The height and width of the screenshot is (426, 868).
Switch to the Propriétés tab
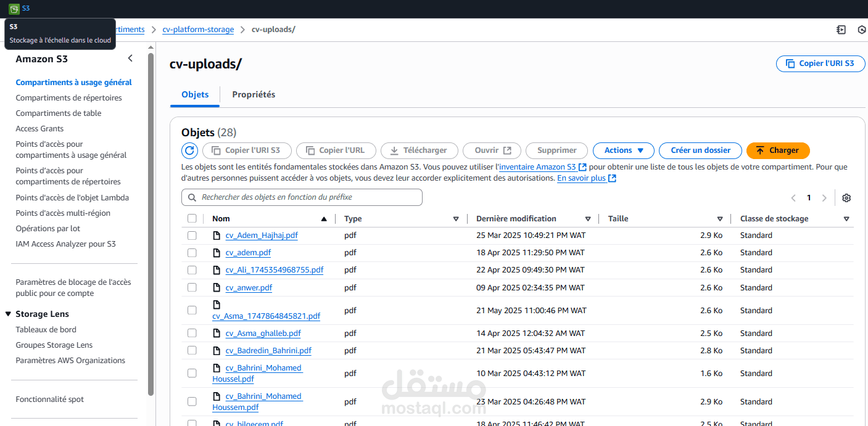coord(254,94)
